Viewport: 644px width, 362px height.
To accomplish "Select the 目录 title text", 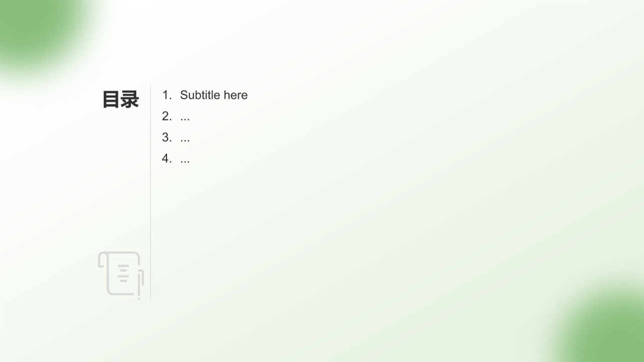I will point(121,100).
